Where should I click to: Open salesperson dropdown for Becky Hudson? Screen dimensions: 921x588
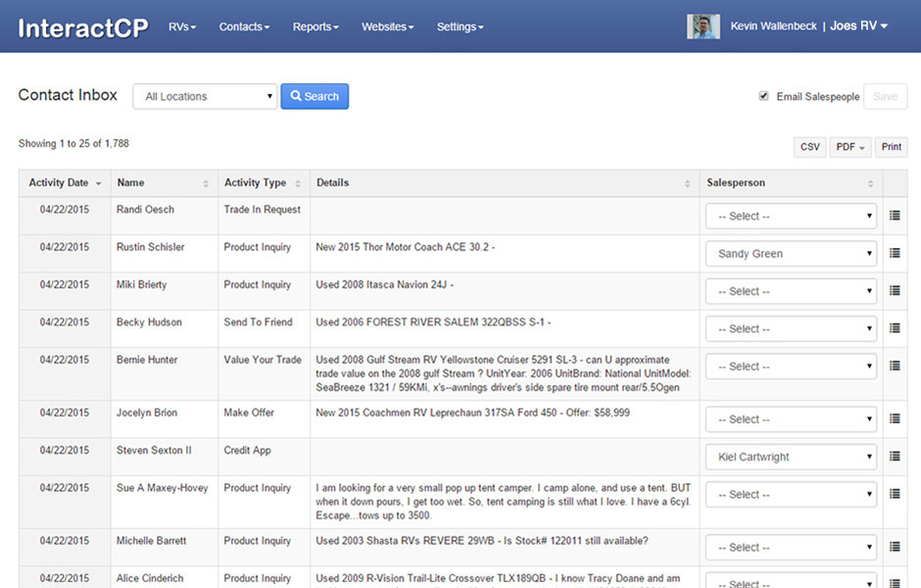[x=792, y=329]
